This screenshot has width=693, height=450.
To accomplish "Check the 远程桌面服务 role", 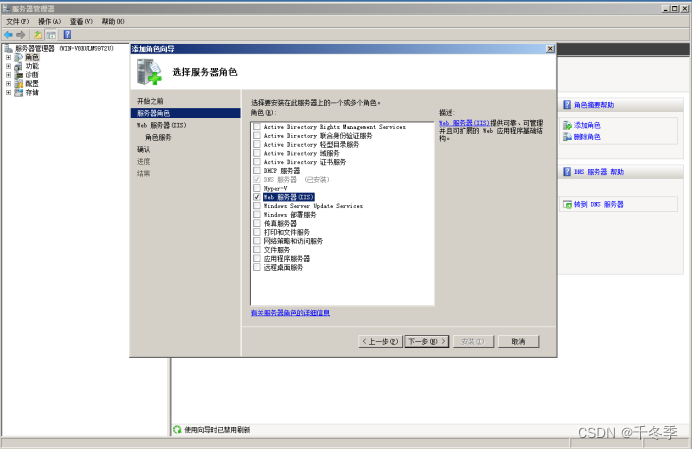I will click(257, 267).
